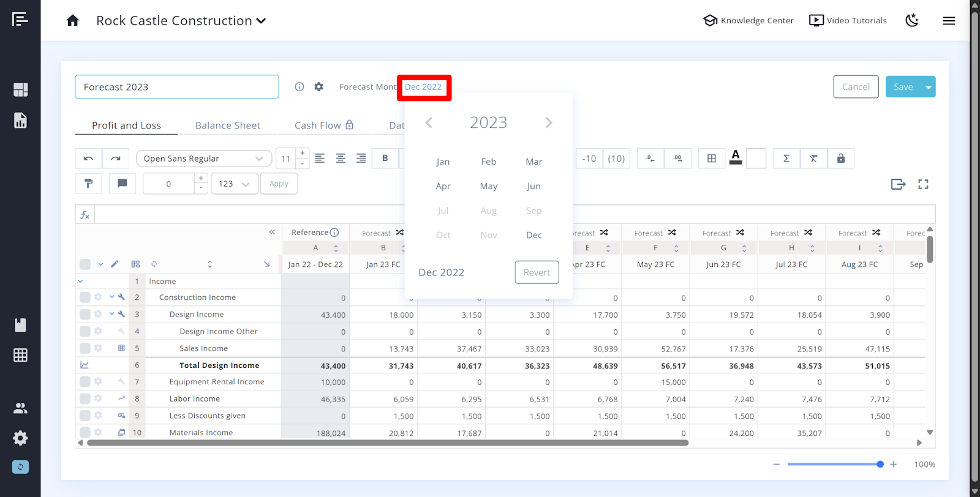Click the font color A icon
The image size is (980, 497).
point(736,158)
